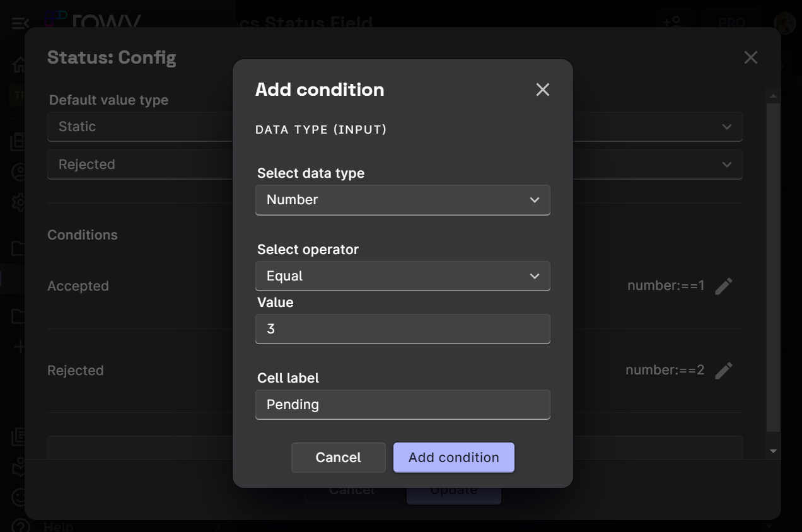The image size is (802, 532).
Task: Open the user avatar menu
Action: click(785, 23)
